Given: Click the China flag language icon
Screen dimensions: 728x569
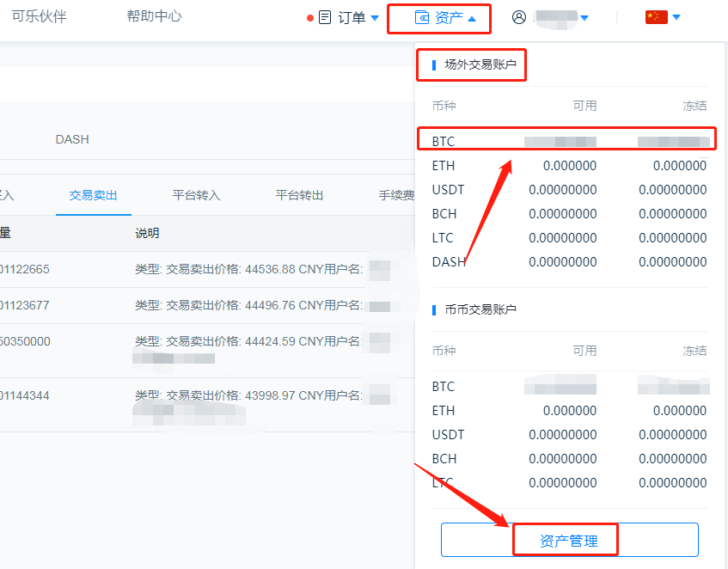Looking at the screenshot, I should click(x=656, y=17).
